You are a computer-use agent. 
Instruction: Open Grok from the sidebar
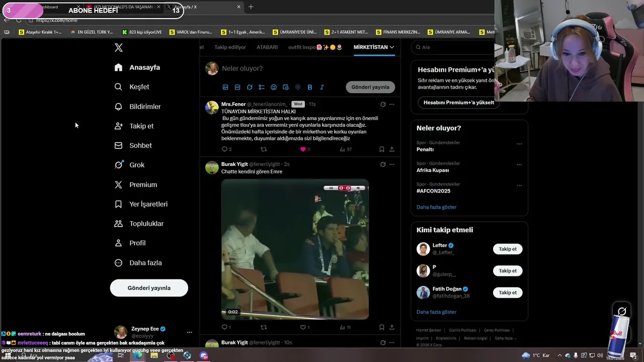click(130, 165)
